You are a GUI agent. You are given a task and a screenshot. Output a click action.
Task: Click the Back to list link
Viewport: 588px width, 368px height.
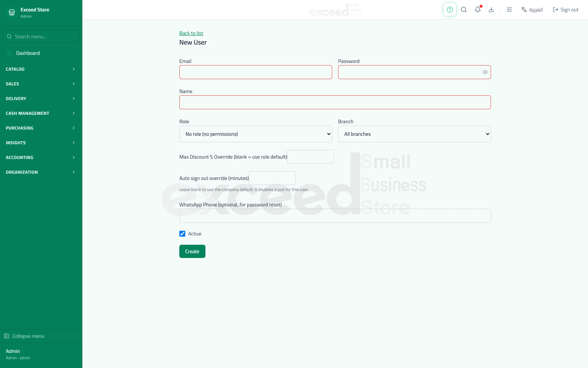(x=191, y=33)
